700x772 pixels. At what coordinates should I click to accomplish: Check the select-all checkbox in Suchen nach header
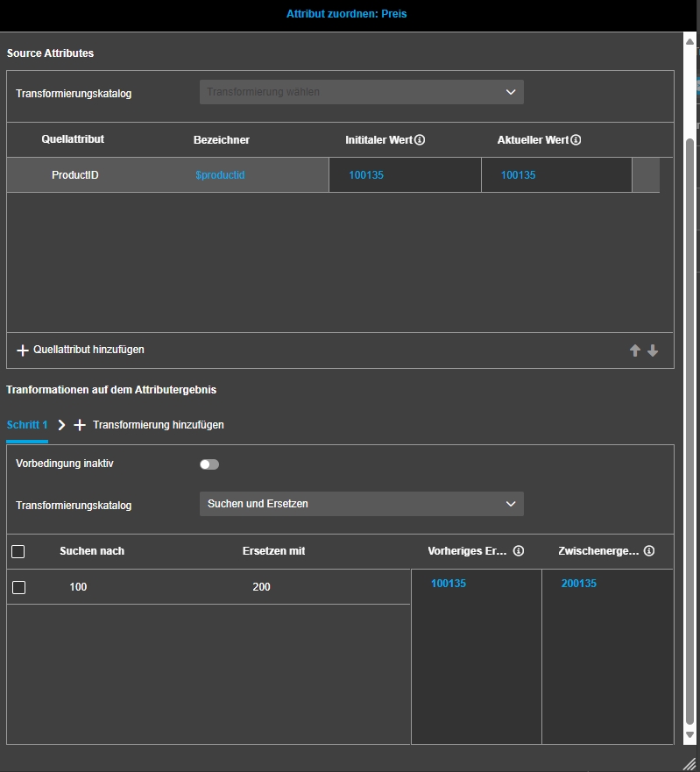18,552
